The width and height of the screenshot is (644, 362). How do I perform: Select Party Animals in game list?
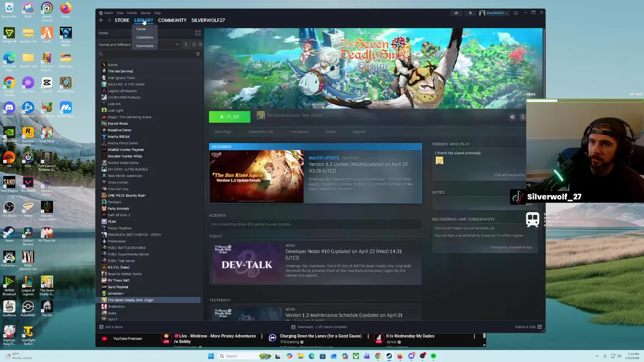[118, 209]
